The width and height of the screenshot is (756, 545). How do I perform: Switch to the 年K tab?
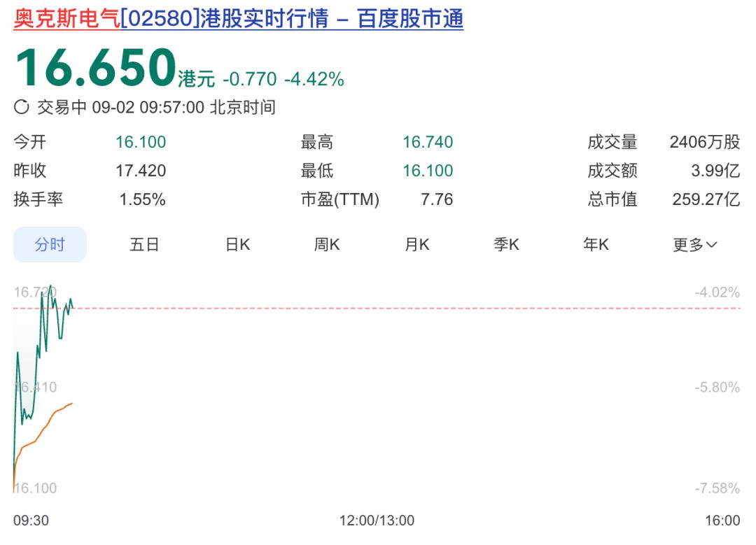596,244
